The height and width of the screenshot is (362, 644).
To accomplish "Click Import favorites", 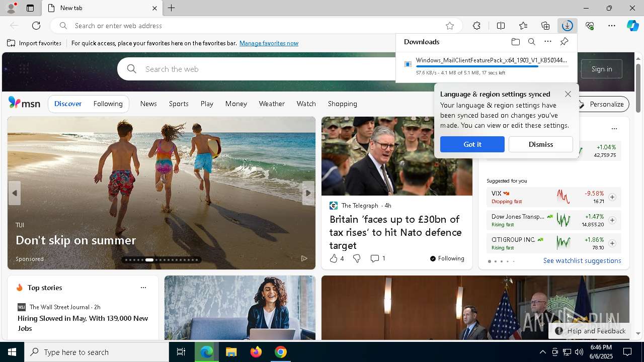I will tap(34, 43).
